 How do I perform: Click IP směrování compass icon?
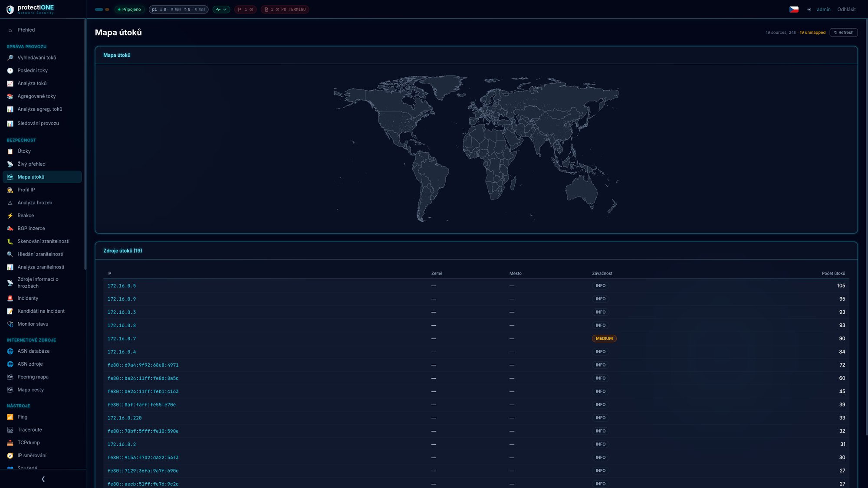(x=10, y=455)
